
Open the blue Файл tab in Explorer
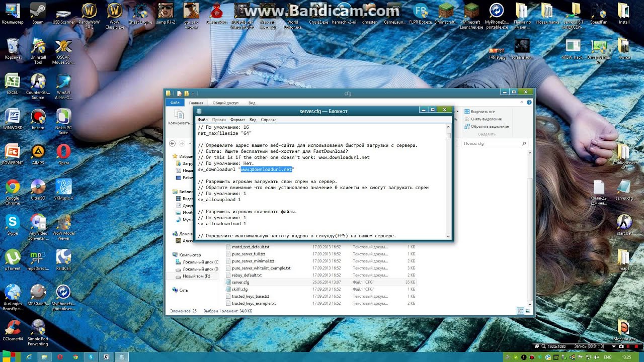[175, 103]
